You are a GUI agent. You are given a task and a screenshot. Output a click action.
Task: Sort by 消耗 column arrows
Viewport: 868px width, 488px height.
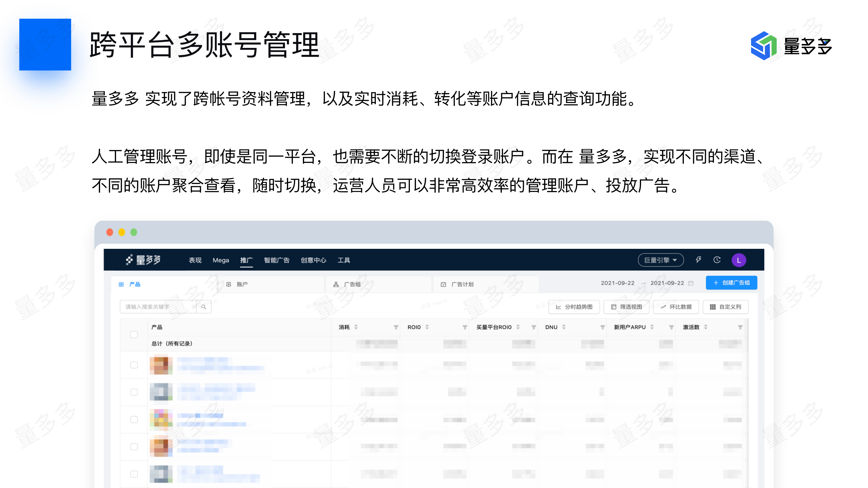pyautogui.click(x=356, y=327)
